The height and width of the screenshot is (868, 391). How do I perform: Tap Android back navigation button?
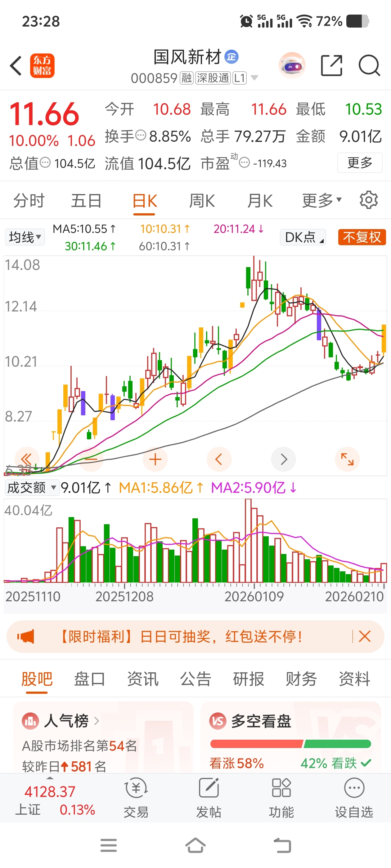282,845
